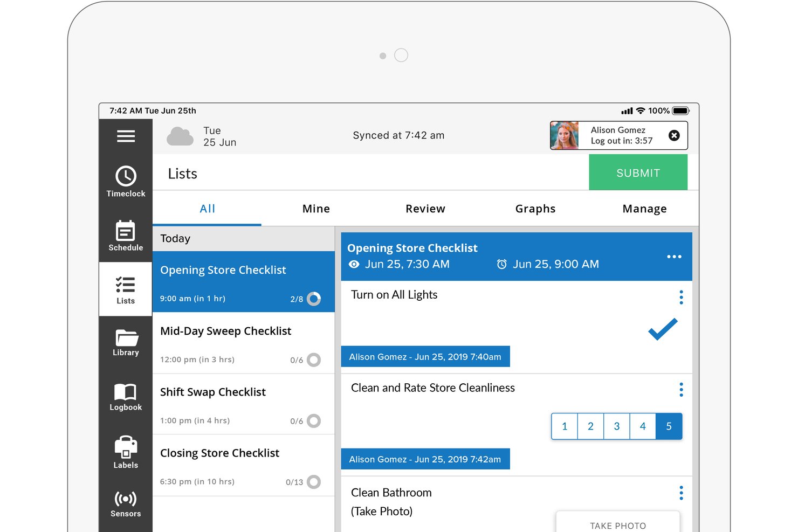Click the Lists page title

[x=182, y=174]
